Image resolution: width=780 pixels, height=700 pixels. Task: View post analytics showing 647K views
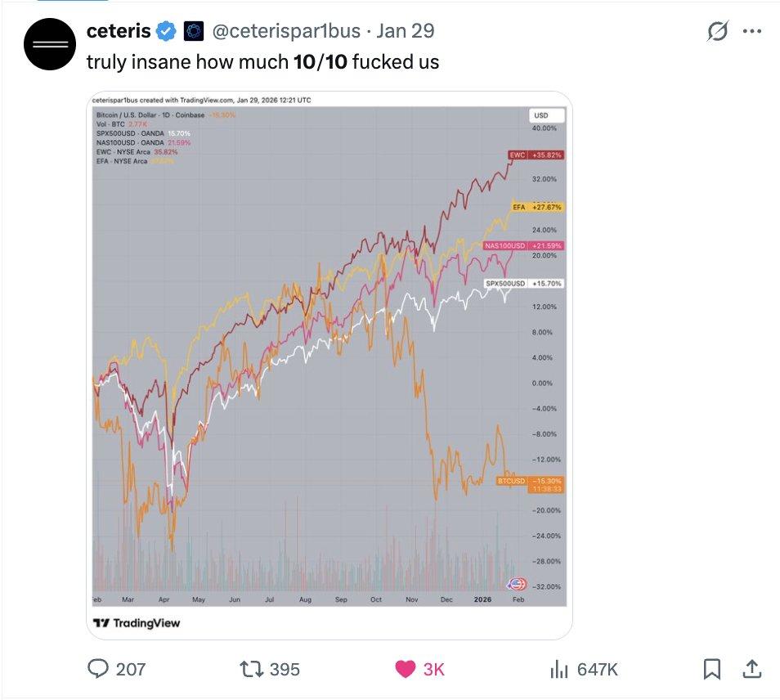point(559,669)
